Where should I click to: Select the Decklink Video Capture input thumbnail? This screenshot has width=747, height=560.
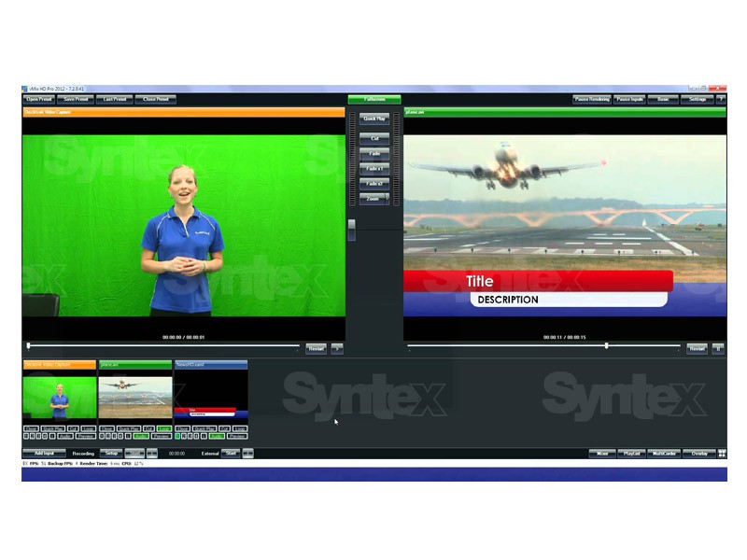coord(59,397)
